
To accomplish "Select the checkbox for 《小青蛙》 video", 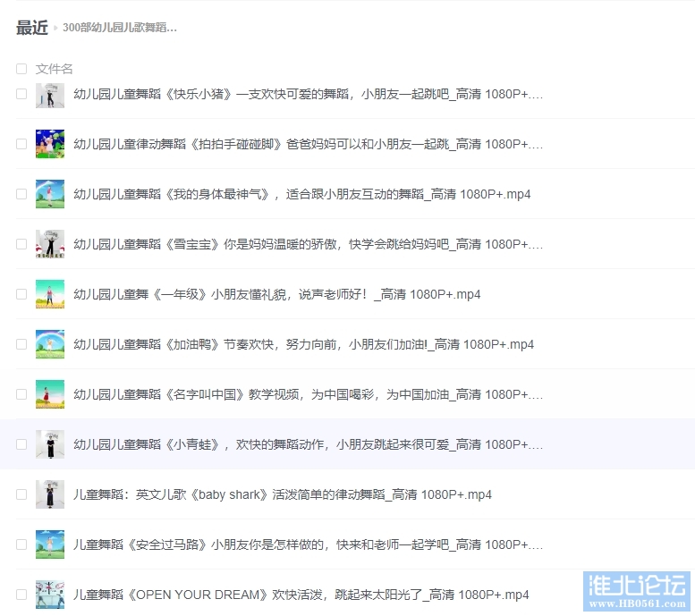I will [x=21, y=444].
